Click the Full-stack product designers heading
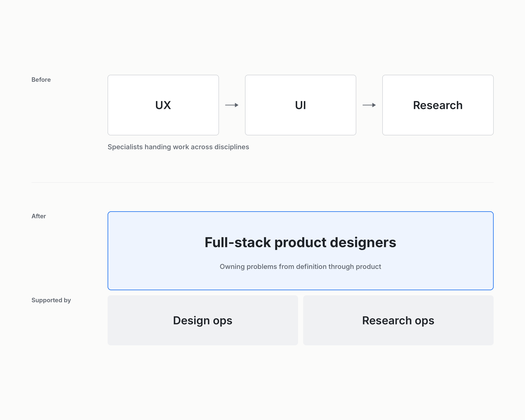 click(x=300, y=242)
